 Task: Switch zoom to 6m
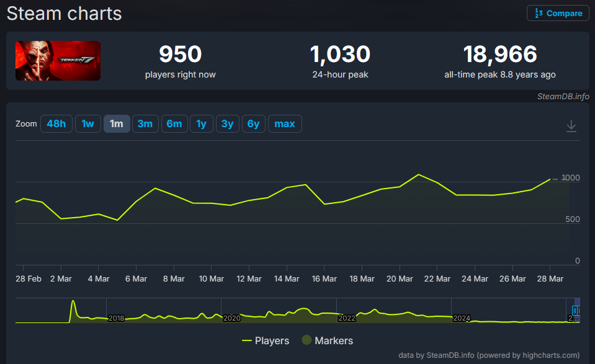174,123
